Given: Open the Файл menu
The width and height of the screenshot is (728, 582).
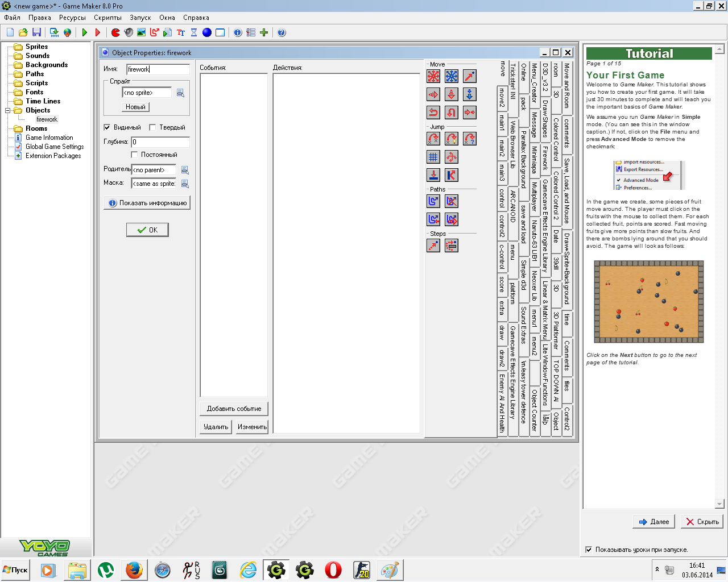Looking at the screenshot, I should click(x=12, y=18).
